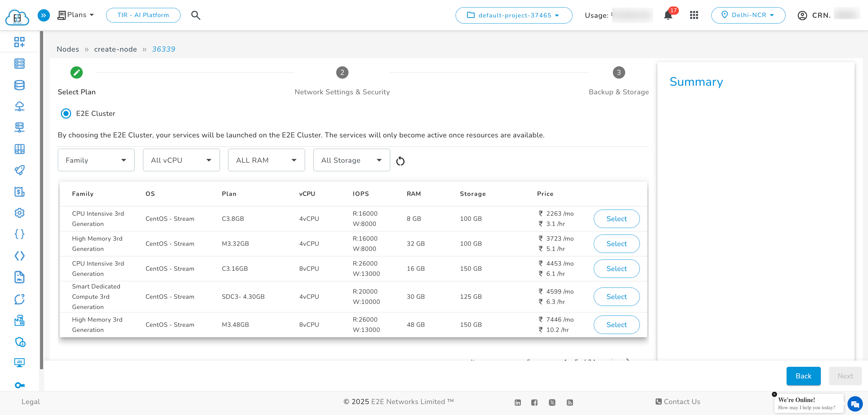Open the image file icon in the sidebar
The height and width of the screenshot is (415, 868).
click(x=19, y=277)
